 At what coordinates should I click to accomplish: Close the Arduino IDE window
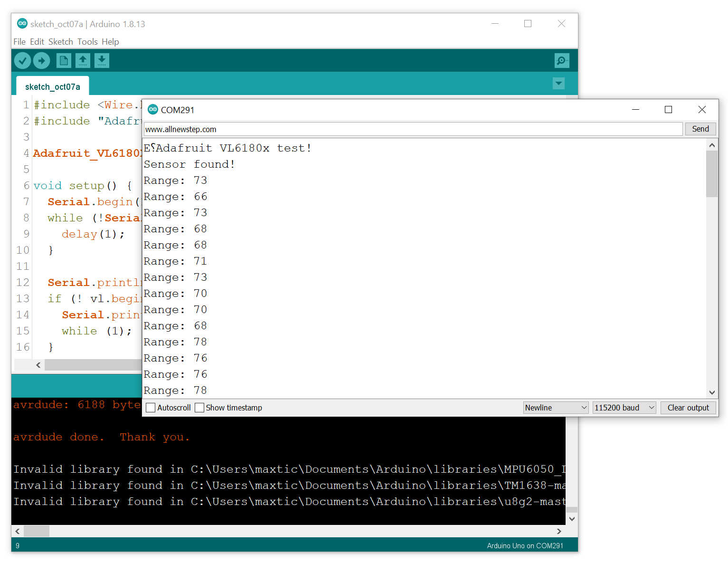(561, 23)
